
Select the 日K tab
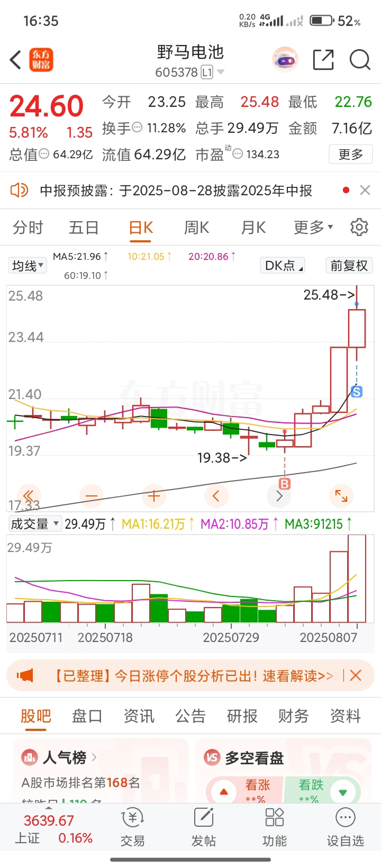point(141,227)
